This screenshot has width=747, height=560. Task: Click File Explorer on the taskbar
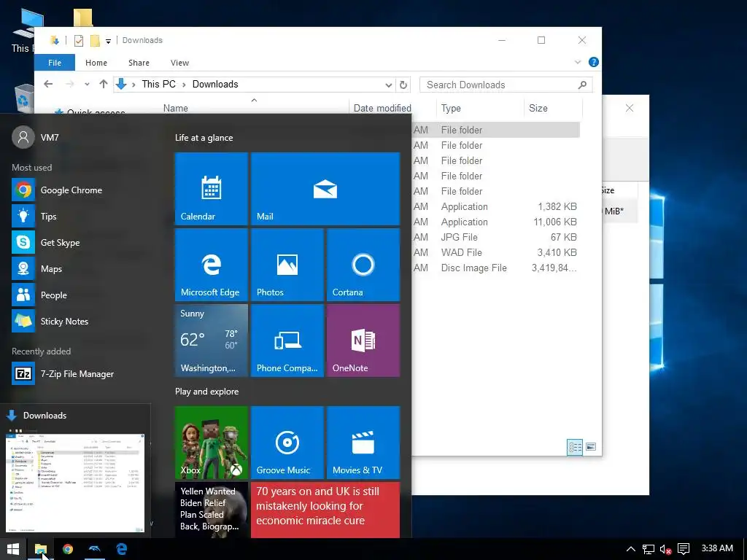click(x=41, y=549)
